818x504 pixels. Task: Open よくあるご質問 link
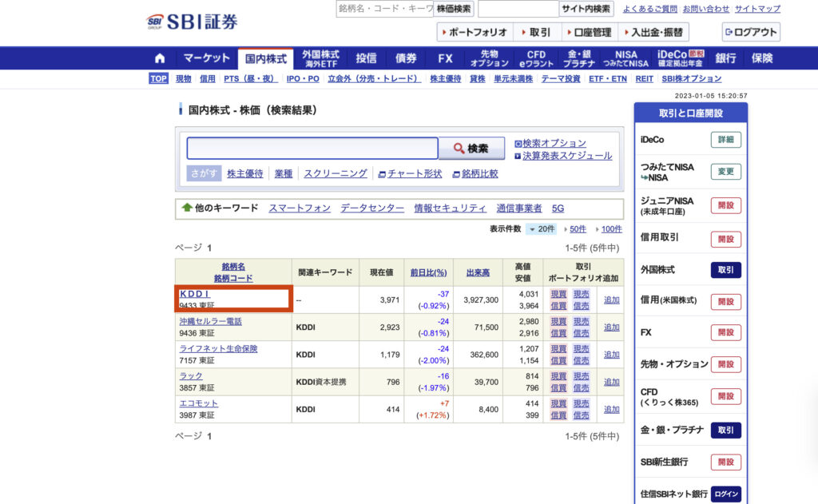pos(650,9)
